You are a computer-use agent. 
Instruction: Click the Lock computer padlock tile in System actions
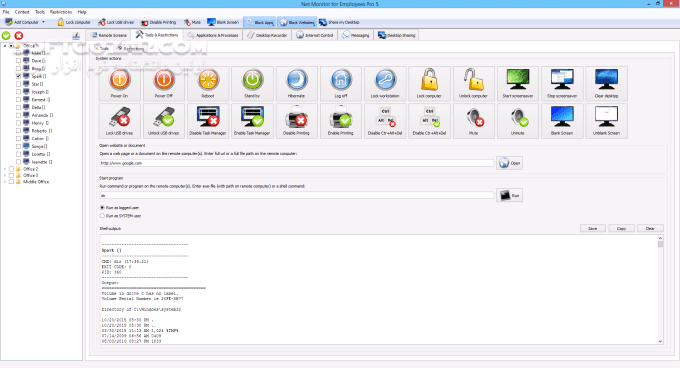[x=430, y=84]
